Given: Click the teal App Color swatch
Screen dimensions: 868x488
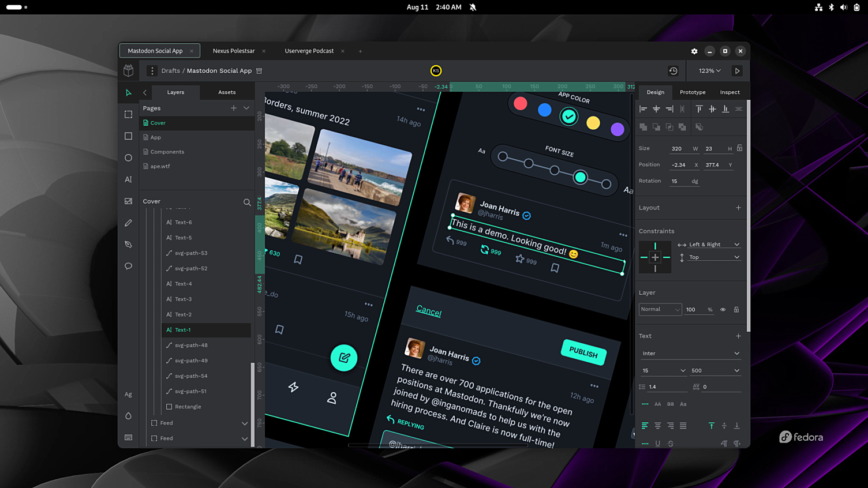Looking at the screenshot, I should (x=568, y=116).
